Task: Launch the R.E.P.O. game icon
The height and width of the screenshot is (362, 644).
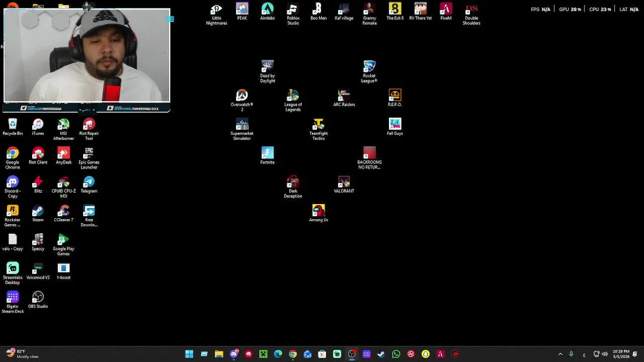Action: pyautogui.click(x=395, y=99)
